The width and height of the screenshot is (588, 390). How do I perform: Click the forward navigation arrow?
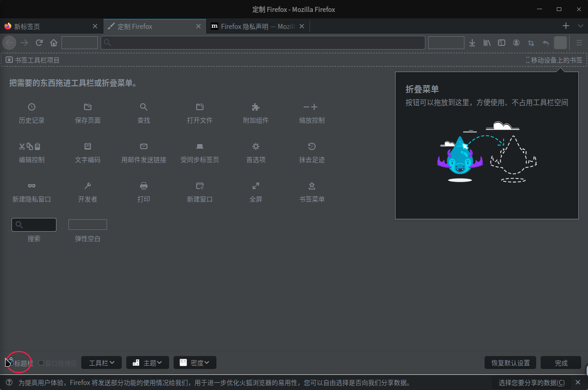coord(24,43)
